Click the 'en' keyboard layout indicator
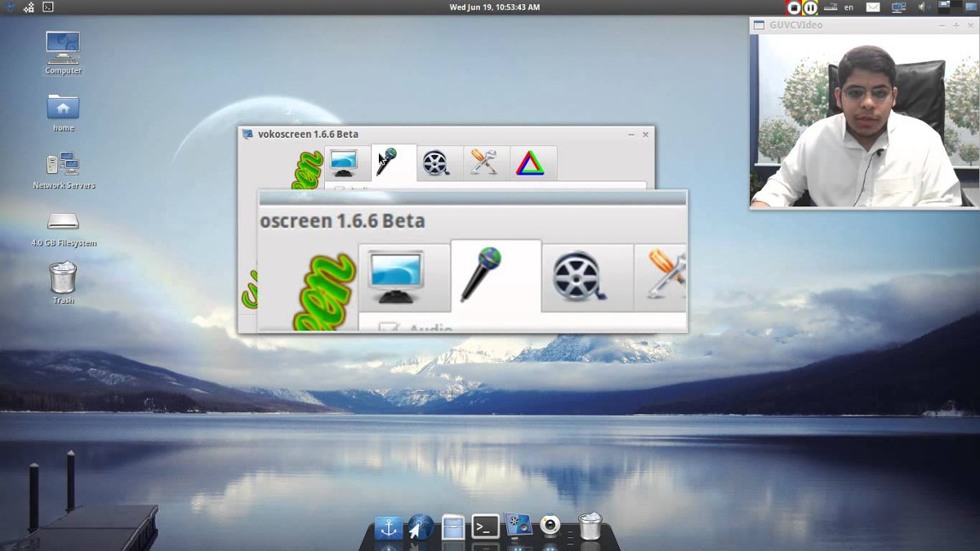980x551 pixels. click(849, 7)
